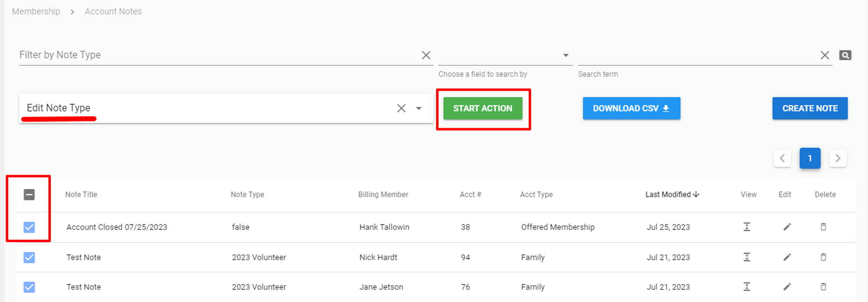The width and height of the screenshot is (868, 302).
Task: Download notes as CSV
Action: tap(631, 108)
